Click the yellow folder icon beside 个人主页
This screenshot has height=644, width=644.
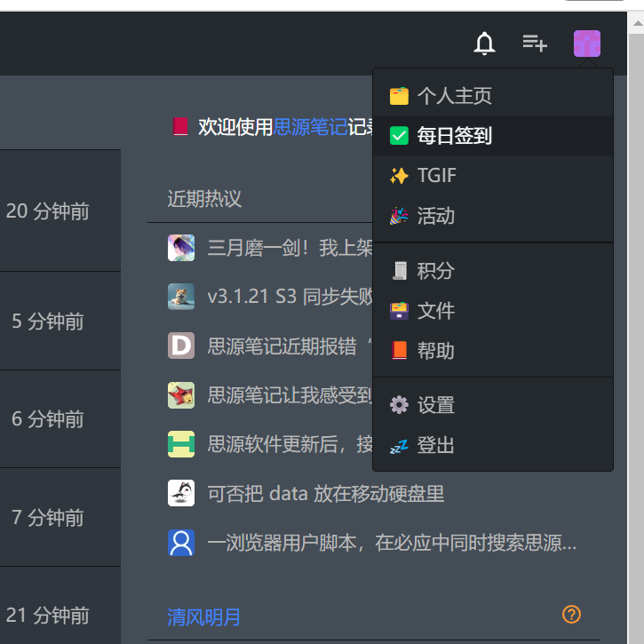[x=399, y=96]
